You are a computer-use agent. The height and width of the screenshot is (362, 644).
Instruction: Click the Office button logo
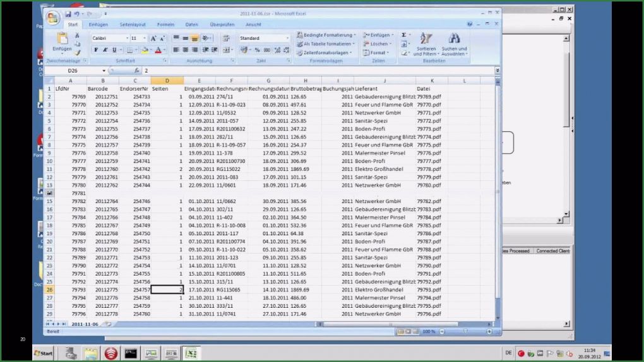pyautogui.click(x=52, y=18)
